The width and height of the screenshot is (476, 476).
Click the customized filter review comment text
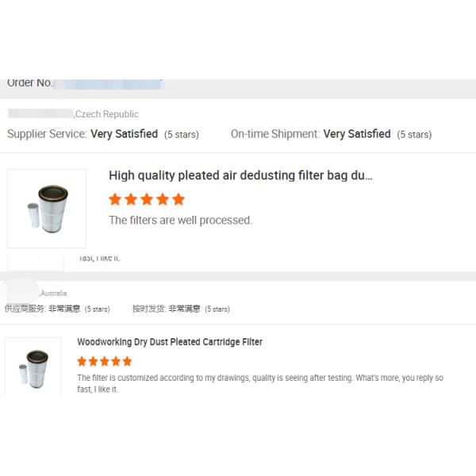(260, 383)
